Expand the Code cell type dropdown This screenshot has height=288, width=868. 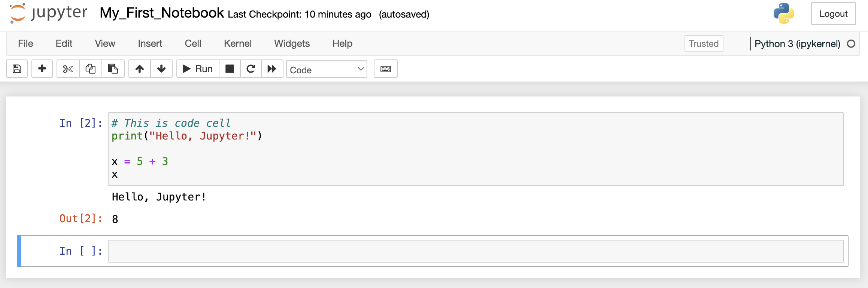pos(327,70)
